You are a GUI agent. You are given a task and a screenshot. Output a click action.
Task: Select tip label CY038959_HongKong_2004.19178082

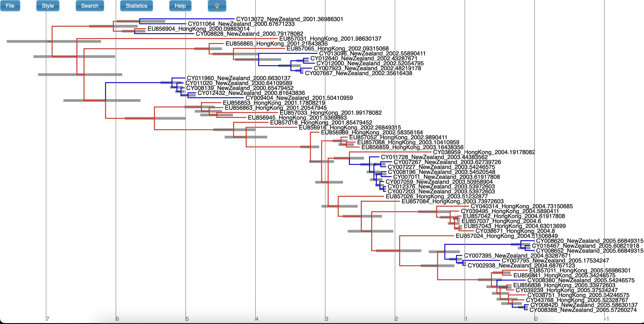[x=484, y=152]
